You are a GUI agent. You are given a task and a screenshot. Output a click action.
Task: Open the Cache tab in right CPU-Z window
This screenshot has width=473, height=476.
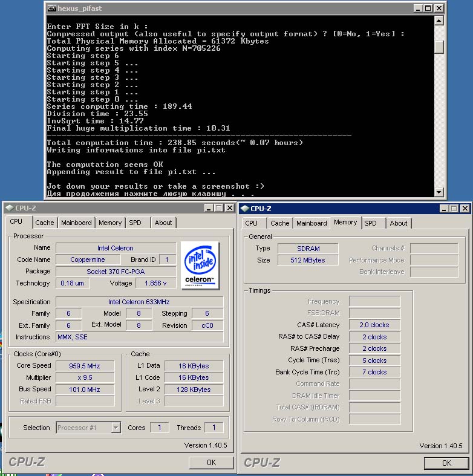pyautogui.click(x=280, y=223)
